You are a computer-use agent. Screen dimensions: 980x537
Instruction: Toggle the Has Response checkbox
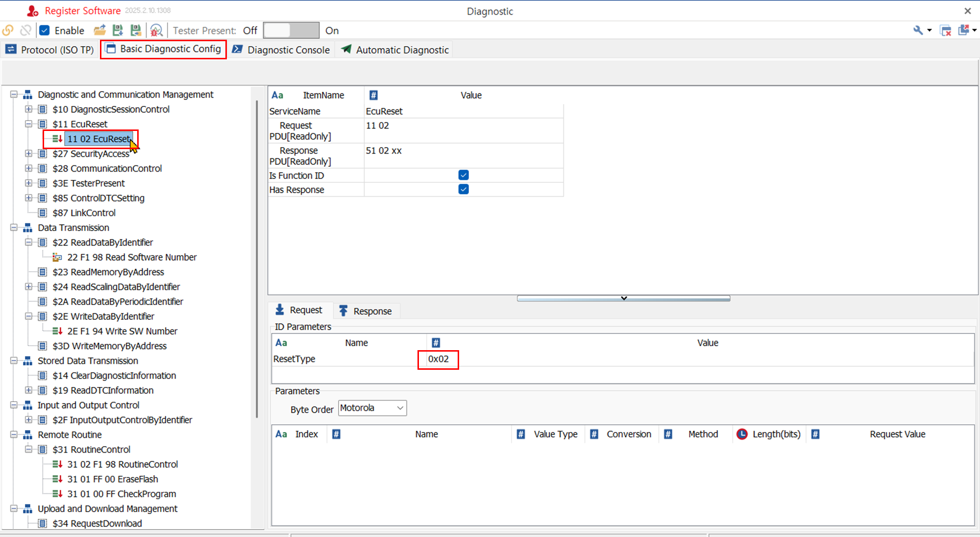(463, 189)
